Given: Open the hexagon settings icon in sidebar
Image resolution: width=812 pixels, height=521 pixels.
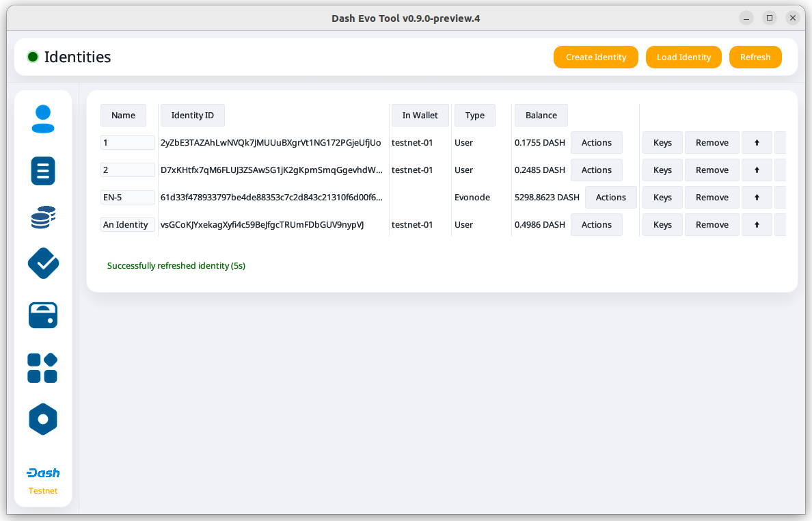Looking at the screenshot, I should pos(43,419).
